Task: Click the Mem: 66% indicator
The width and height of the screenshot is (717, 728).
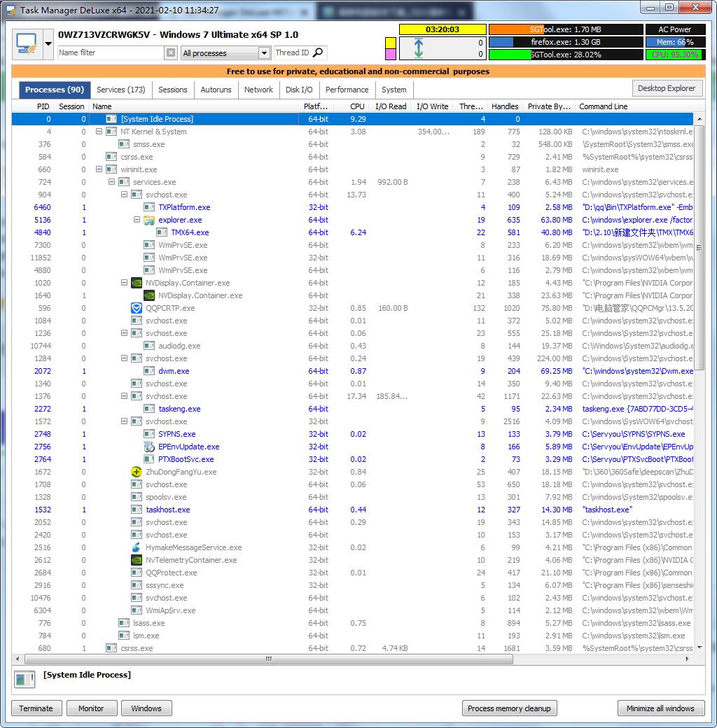Action: pos(675,42)
